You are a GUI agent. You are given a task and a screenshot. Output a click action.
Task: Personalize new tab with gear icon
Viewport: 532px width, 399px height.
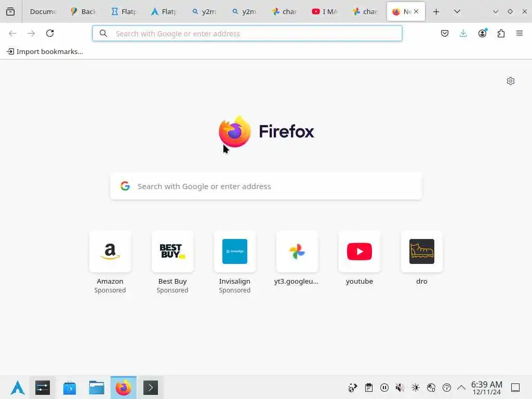click(511, 81)
